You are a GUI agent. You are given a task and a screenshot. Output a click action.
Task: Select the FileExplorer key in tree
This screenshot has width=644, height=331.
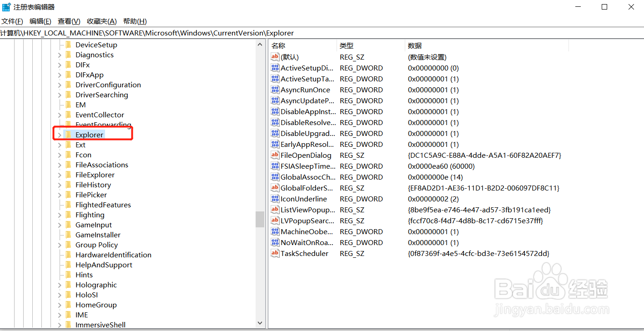pos(95,175)
